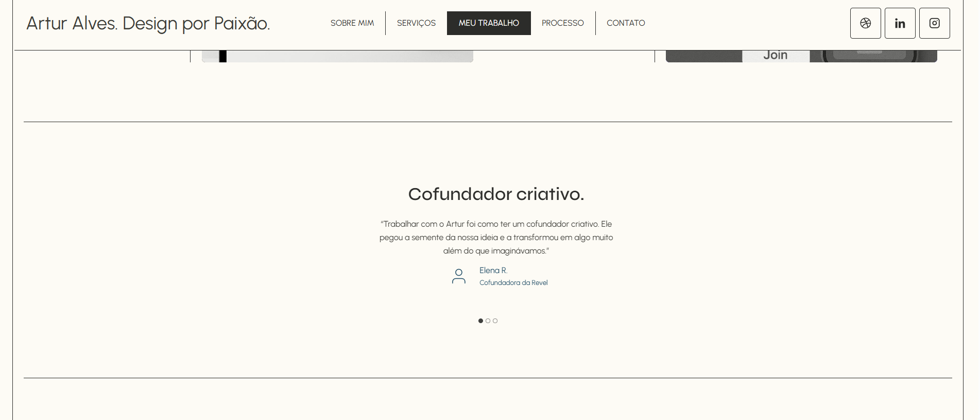The width and height of the screenshot is (980, 420).
Task: Select the third testimonial carousel dot
Action: [495, 321]
